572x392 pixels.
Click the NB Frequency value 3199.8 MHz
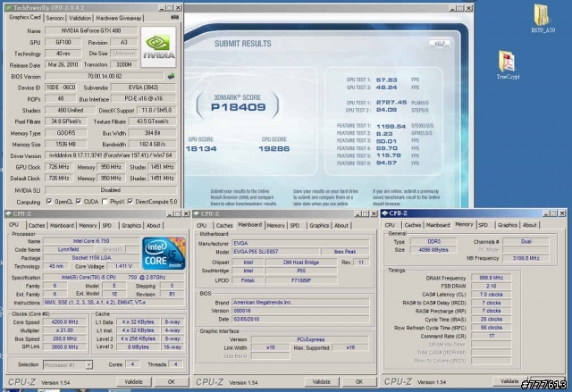tap(526, 258)
